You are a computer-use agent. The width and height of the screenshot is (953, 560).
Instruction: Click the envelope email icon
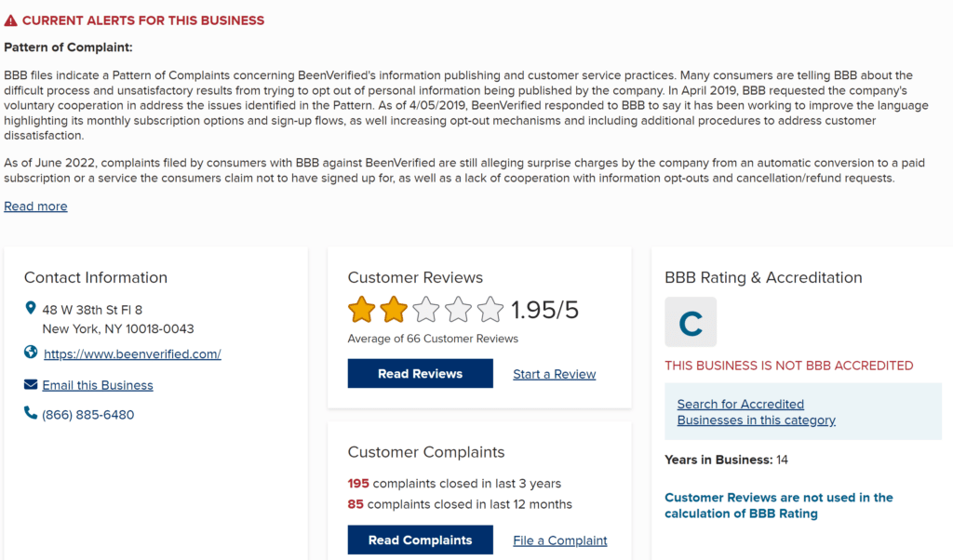pos(31,384)
